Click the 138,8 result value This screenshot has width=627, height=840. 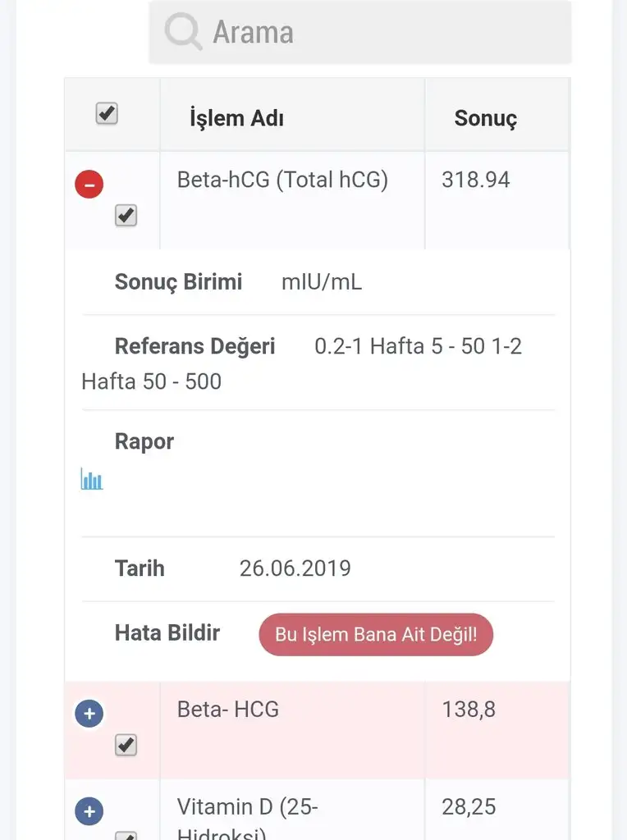pos(469,710)
